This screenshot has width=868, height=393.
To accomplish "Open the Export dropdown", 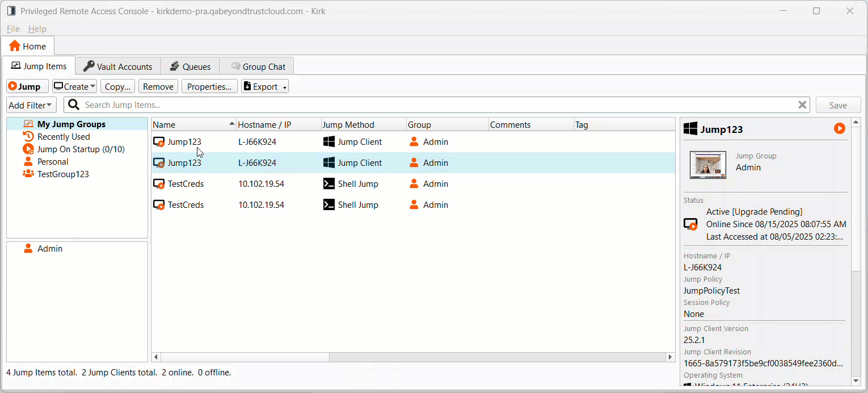I will point(265,86).
